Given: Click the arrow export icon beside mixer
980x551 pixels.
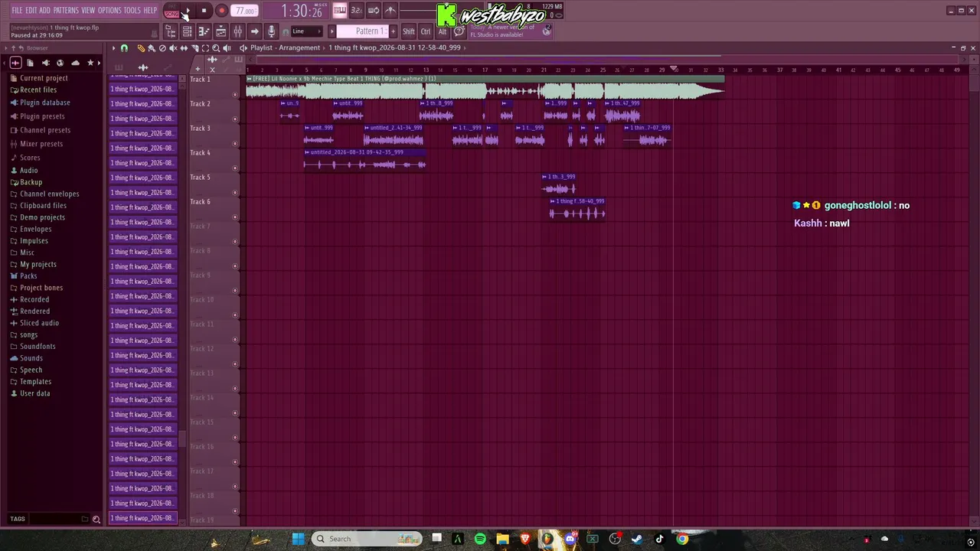Looking at the screenshot, I should coord(254,31).
